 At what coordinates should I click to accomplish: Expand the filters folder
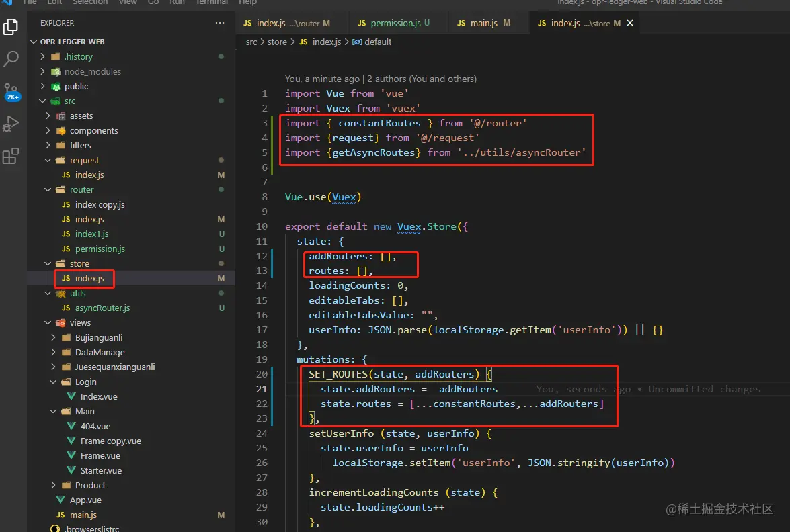tap(48, 146)
